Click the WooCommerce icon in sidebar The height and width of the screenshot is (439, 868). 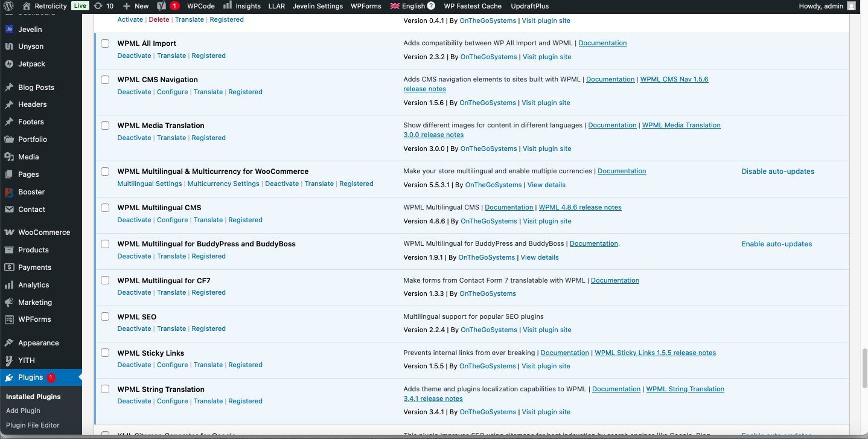pos(9,232)
